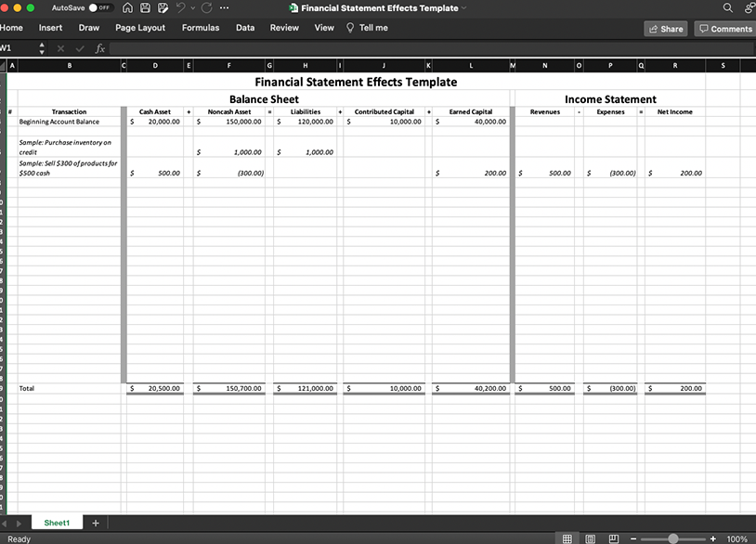Add a new sheet with plus icon
Screen dimensions: 756x544
(x=96, y=523)
